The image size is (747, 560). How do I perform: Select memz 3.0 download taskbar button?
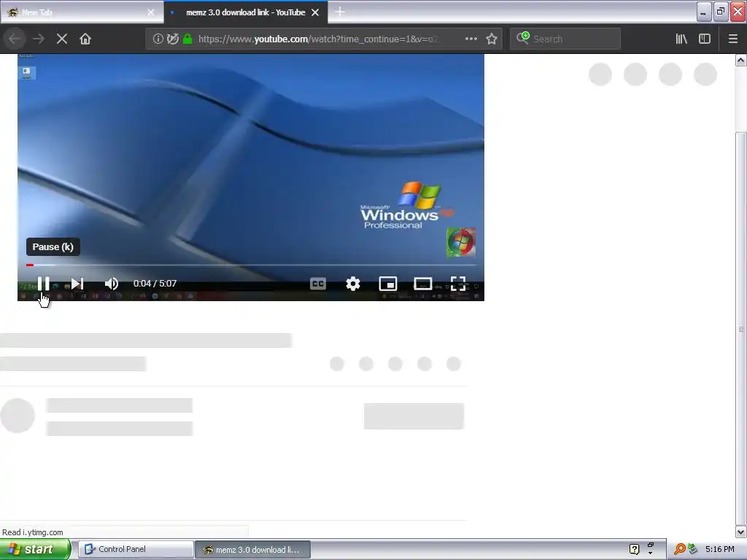(252, 549)
